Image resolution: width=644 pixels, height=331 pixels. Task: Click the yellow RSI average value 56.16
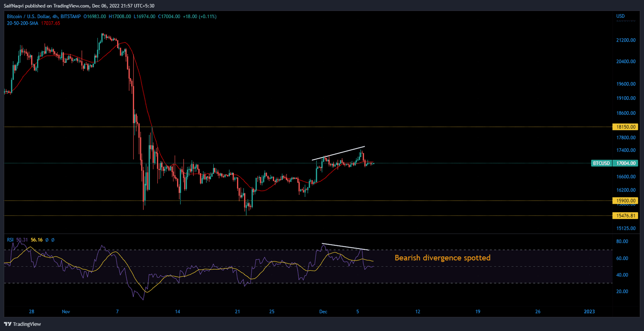pyautogui.click(x=37, y=240)
